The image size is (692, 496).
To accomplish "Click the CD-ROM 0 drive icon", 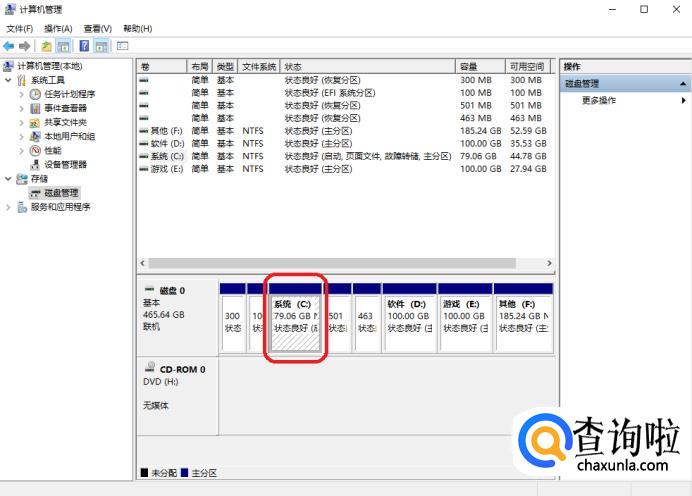I will pyautogui.click(x=150, y=367).
